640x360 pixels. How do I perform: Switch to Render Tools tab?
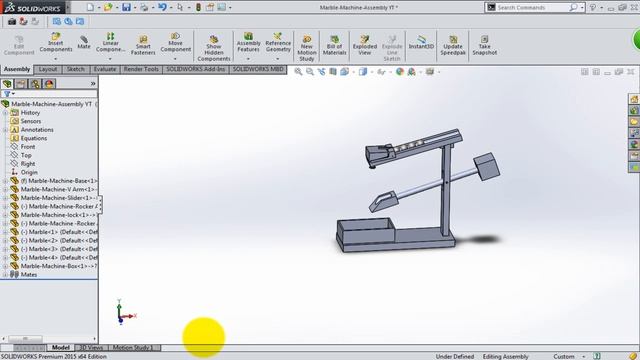[x=141, y=69]
